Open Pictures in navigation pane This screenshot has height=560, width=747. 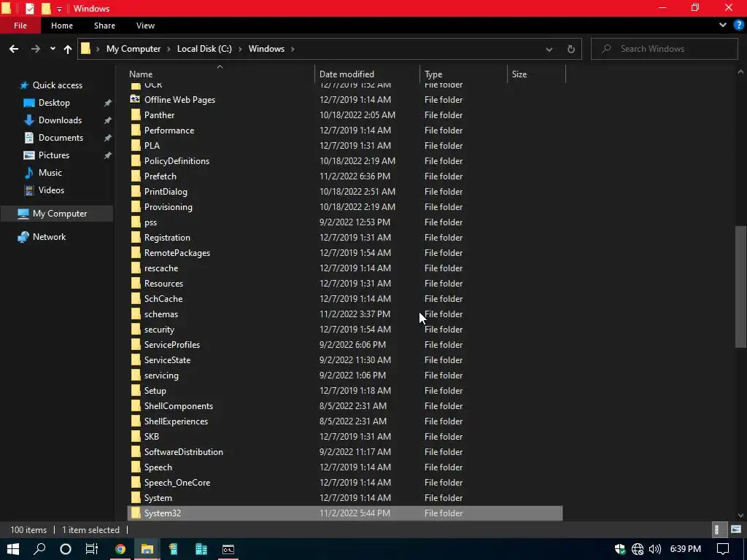coord(53,155)
